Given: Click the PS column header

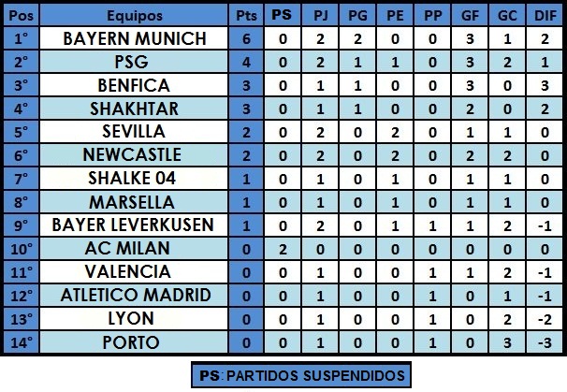Looking at the screenshot, I should tap(283, 15).
